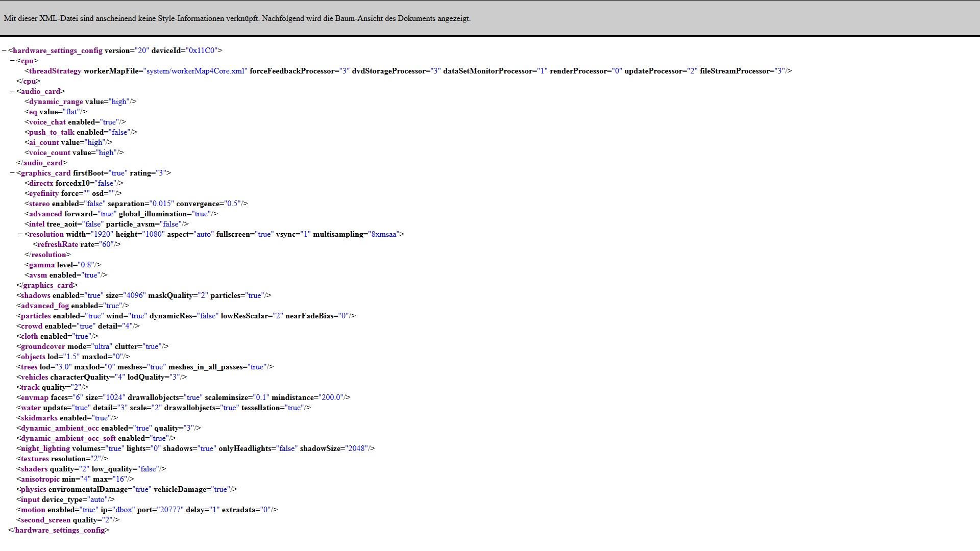Screen dimensions: 980x551
Task: Click the workerMap4Core.xml attribute value
Action: tap(195, 71)
